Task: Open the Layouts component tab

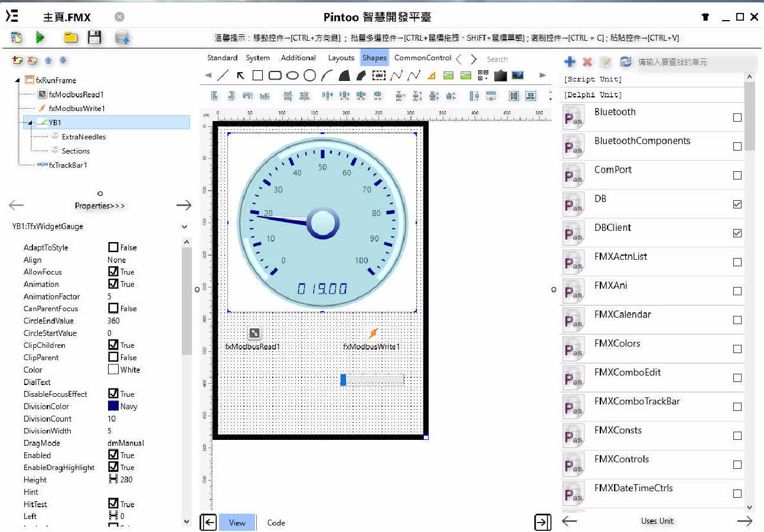Action: click(341, 58)
